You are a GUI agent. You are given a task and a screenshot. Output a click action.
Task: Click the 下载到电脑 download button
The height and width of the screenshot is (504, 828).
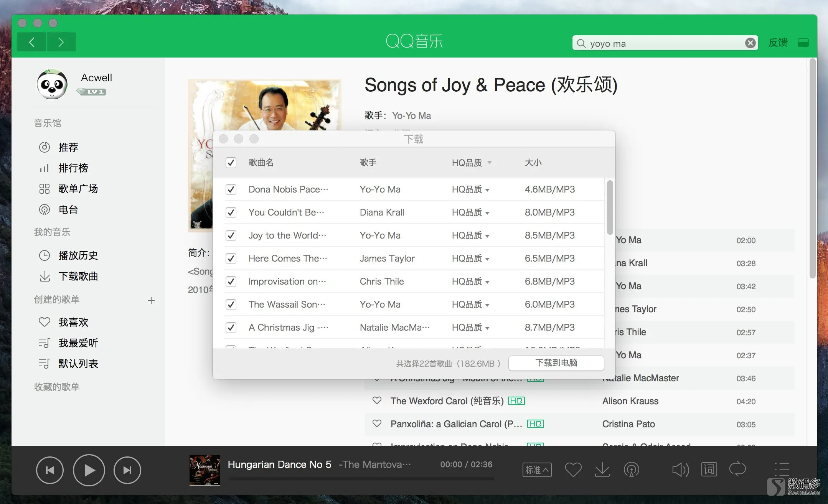point(556,363)
